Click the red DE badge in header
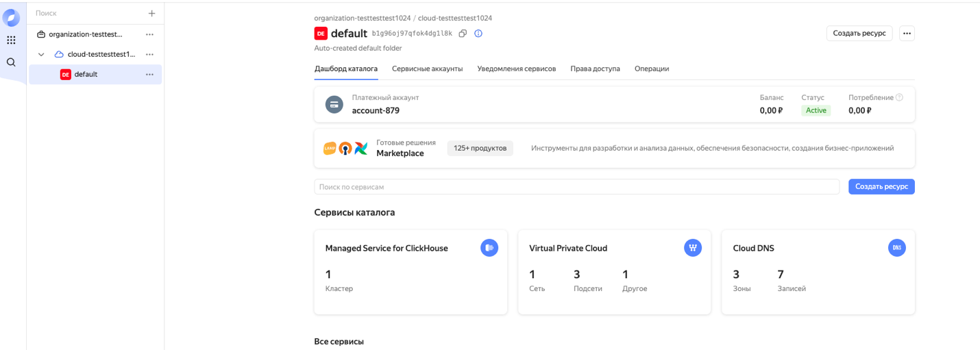The height and width of the screenshot is (350, 980). coord(320,34)
